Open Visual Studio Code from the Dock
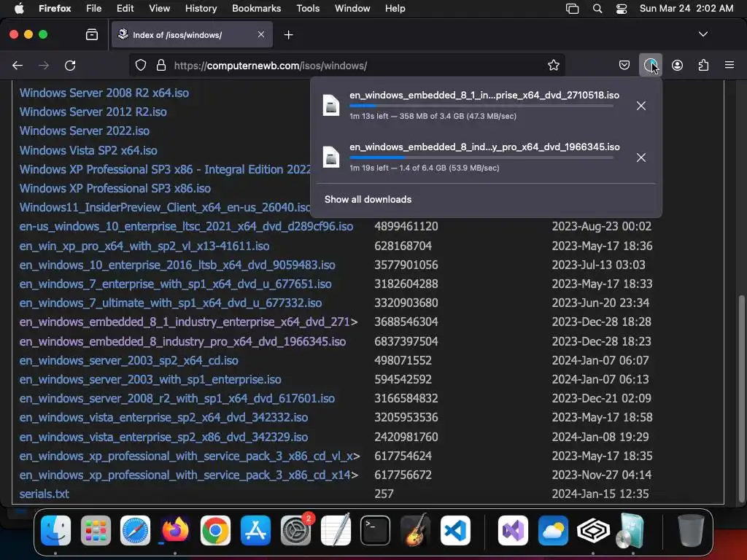The image size is (747, 560). tap(455, 530)
